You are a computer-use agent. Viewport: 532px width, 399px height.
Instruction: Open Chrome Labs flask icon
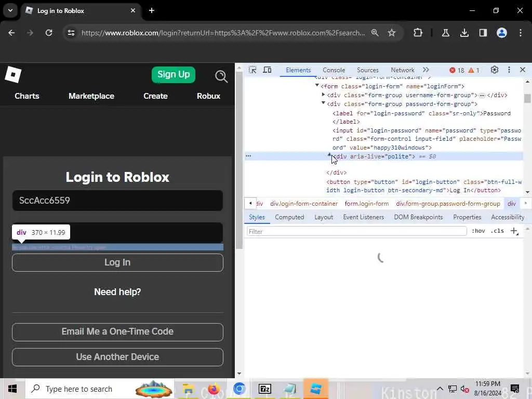[445, 33]
